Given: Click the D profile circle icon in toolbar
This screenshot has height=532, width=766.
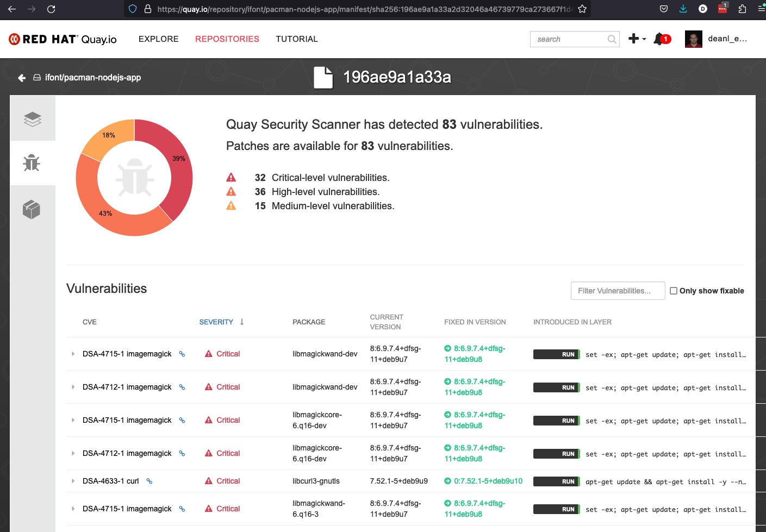Looking at the screenshot, I should pyautogui.click(x=703, y=9).
